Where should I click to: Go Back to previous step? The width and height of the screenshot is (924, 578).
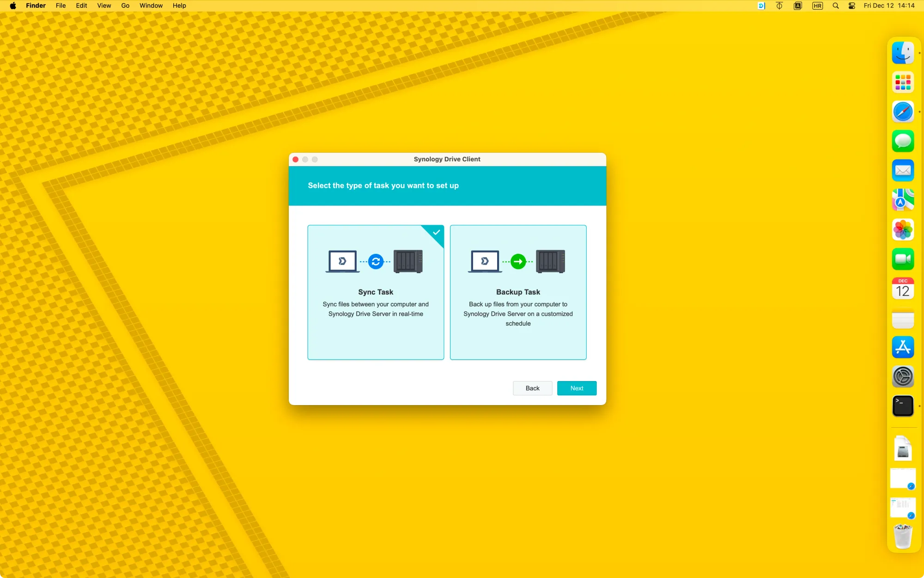tap(532, 388)
